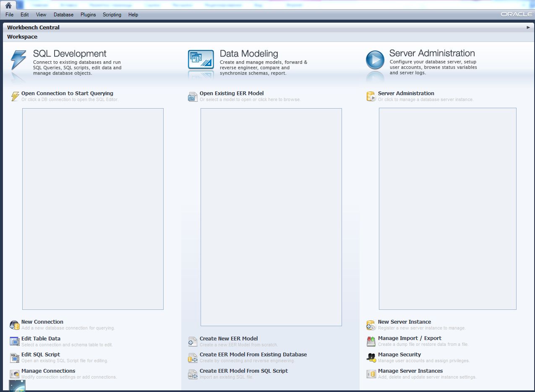Viewport: 535px width, 392px height.
Task: Click Open Existing EER Model link
Action: [x=232, y=93]
